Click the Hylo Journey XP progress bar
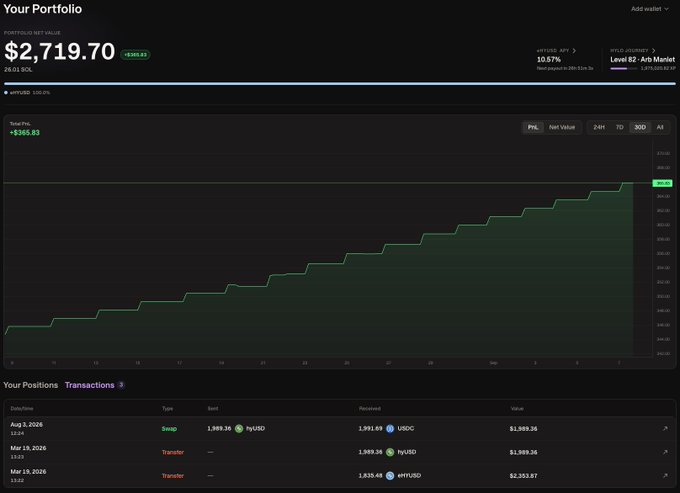 pos(624,69)
